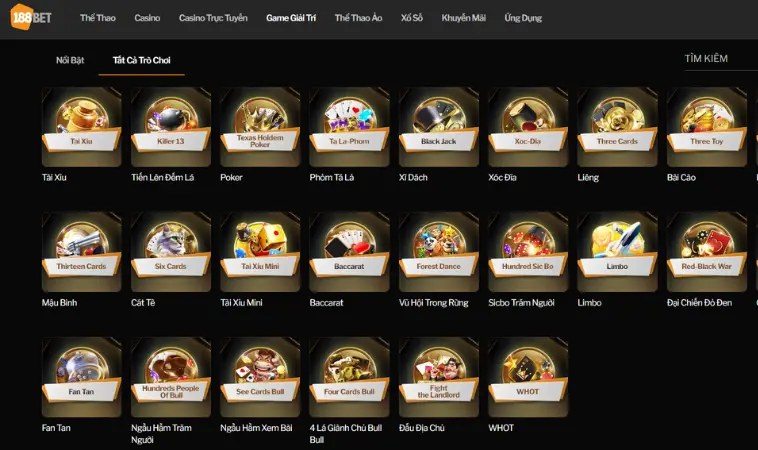Select the Forest Dance game tile
The height and width of the screenshot is (450, 758).
coord(438,252)
